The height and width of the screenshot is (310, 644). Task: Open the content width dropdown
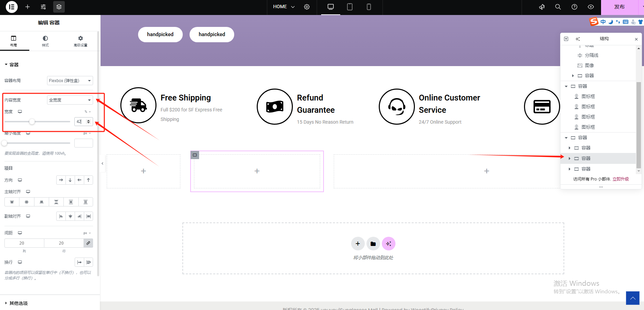pos(70,100)
